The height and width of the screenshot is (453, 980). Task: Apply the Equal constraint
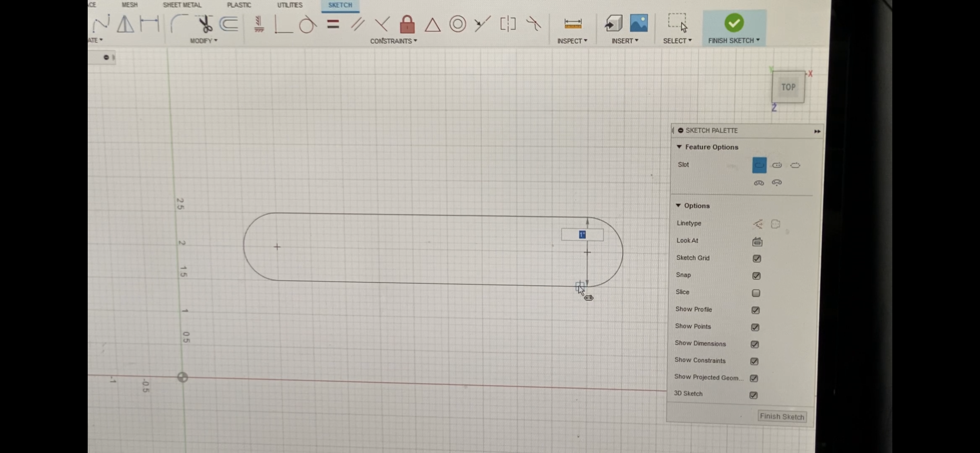[333, 24]
